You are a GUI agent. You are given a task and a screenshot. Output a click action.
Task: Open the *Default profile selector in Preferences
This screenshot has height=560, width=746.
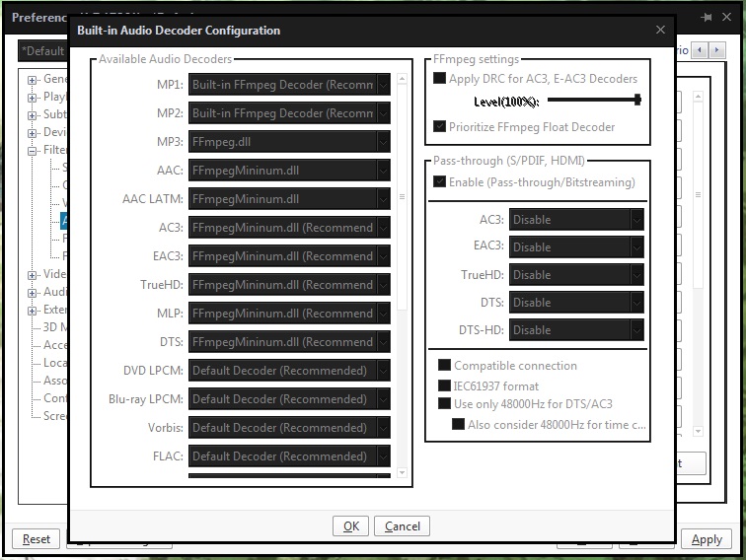pos(43,51)
